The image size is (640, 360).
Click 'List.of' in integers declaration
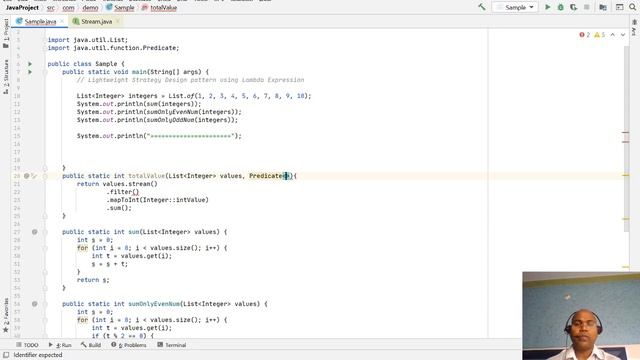[181, 96]
